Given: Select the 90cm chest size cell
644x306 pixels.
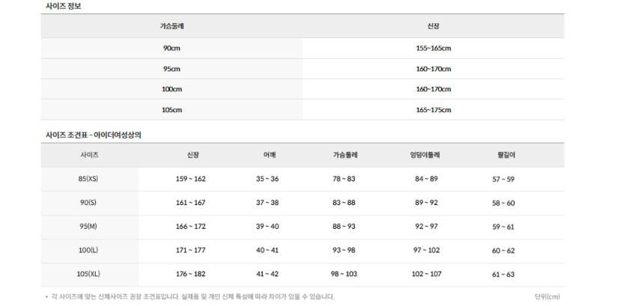Looking at the screenshot, I should [171, 49].
